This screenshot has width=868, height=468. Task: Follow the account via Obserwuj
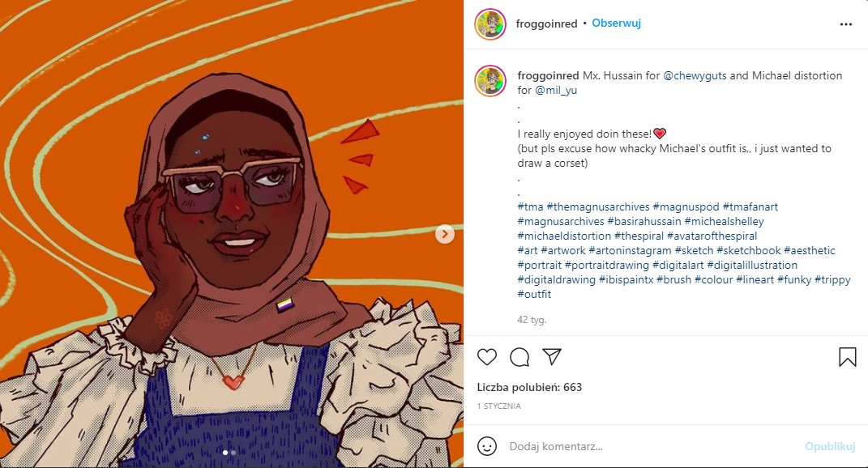click(616, 23)
